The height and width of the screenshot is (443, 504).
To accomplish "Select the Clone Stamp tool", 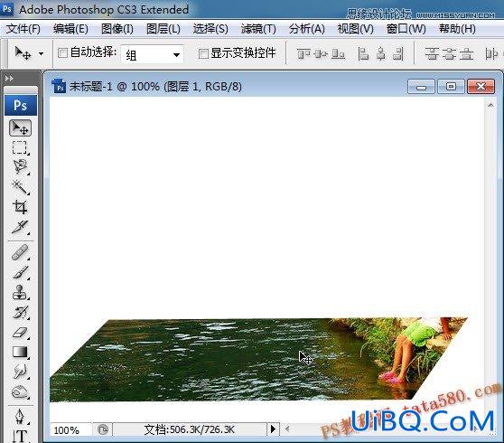I will pos(20,292).
